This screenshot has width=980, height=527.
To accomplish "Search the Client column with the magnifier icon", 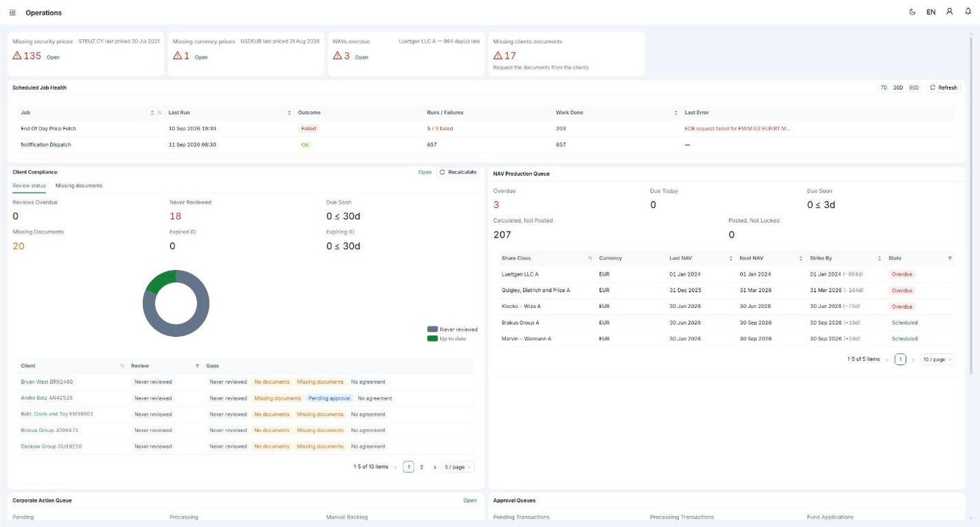I will pyautogui.click(x=122, y=366).
